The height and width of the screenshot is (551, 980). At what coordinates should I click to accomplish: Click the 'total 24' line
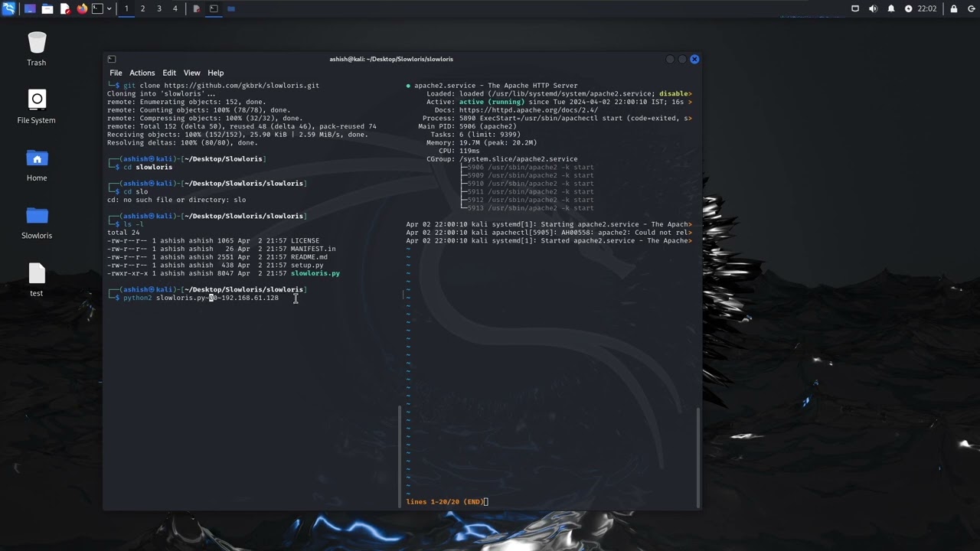123,233
